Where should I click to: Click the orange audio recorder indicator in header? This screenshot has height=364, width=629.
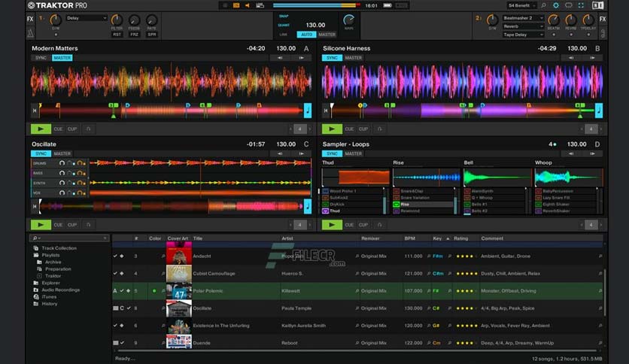(x=236, y=5)
